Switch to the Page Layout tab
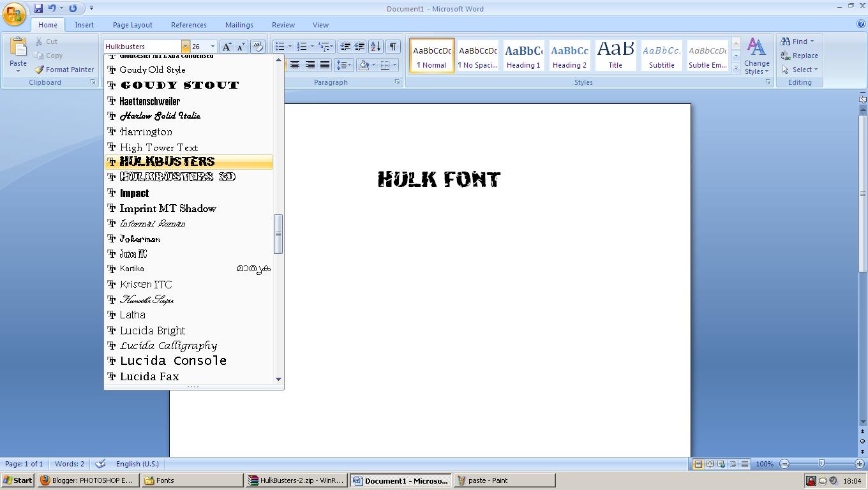Image resolution: width=868 pixels, height=490 pixels. click(133, 25)
